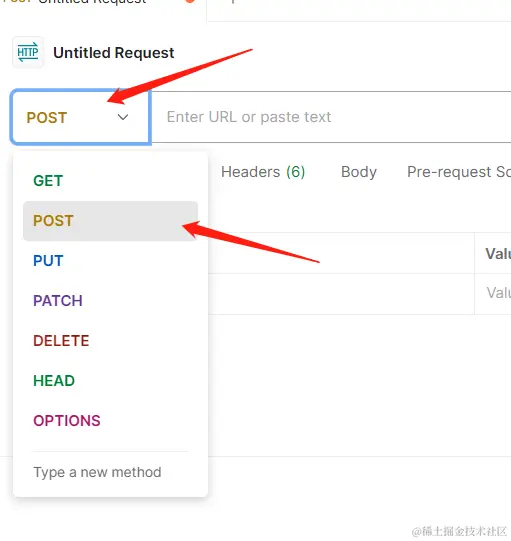The image size is (511, 541).
Task: Click the URL input field
Action: tap(331, 117)
